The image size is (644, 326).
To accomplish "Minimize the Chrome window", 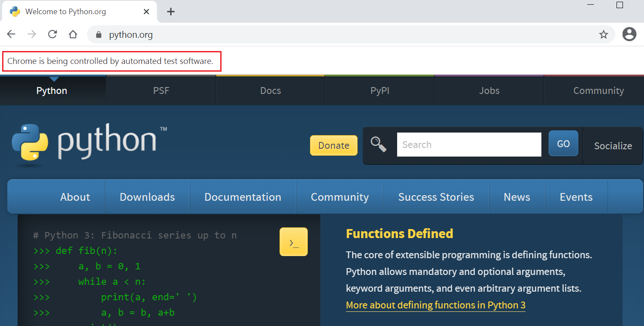I will [590, 5].
